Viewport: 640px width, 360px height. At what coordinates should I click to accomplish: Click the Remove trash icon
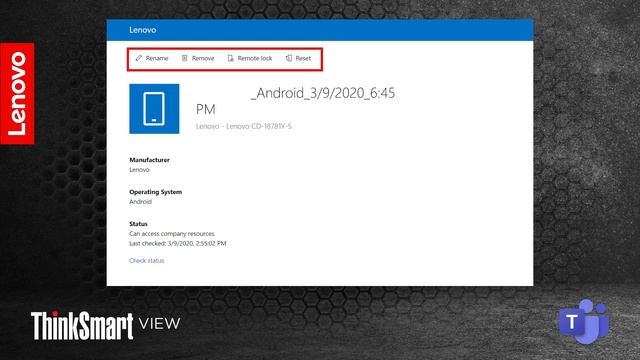[x=184, y=58]
